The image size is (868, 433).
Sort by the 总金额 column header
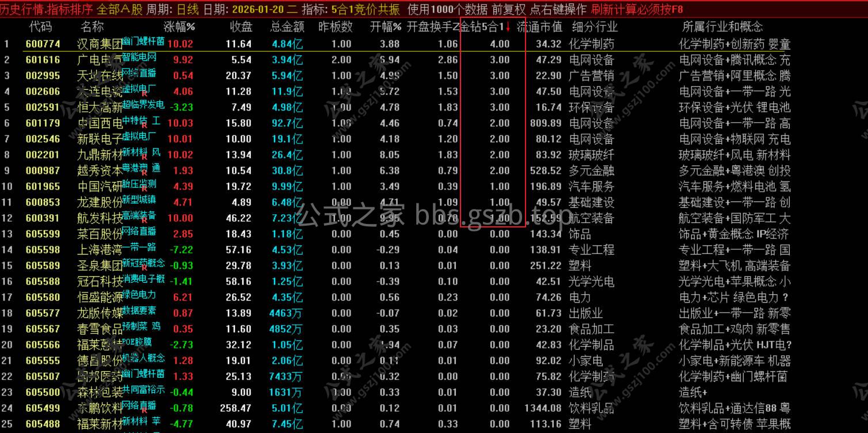(287, 26)
